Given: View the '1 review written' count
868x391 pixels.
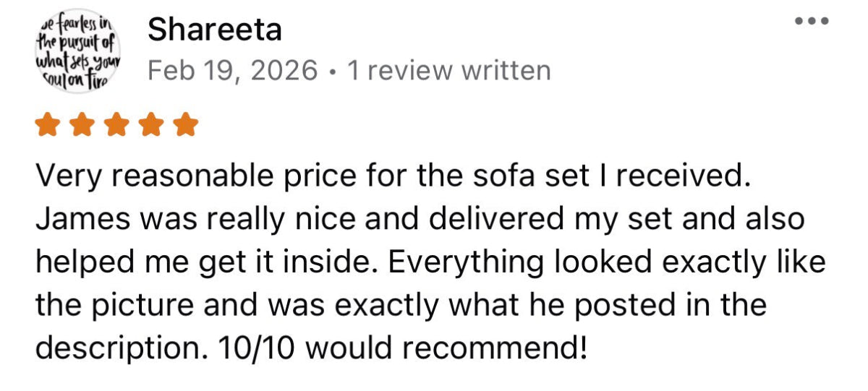Looking at the screenshot, I should 448,71.
